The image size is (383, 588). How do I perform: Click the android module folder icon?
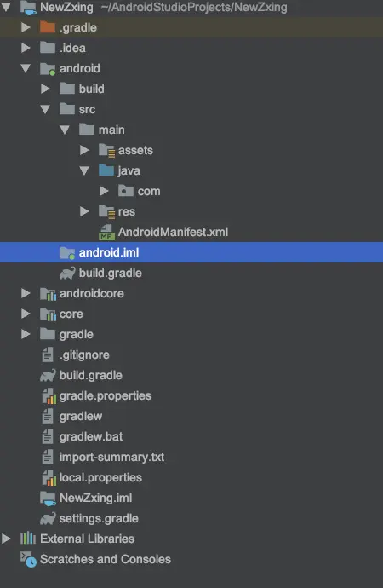point(48,68)
